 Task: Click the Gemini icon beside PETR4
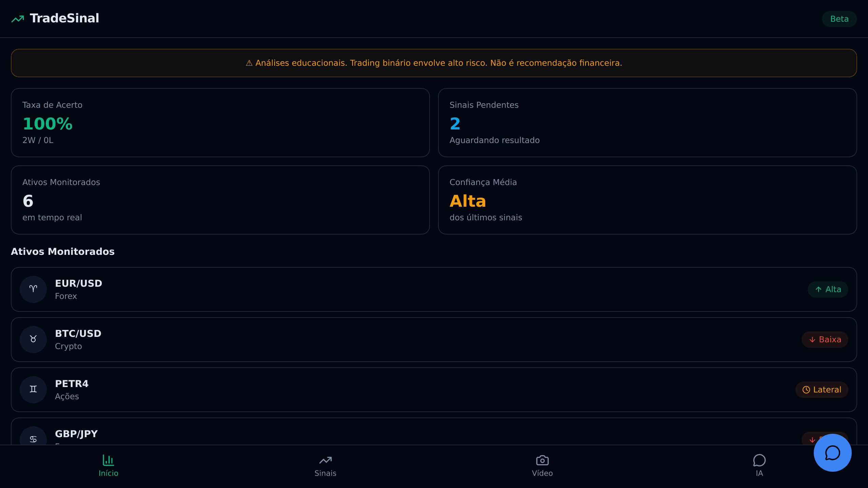(x=33, y=390)
